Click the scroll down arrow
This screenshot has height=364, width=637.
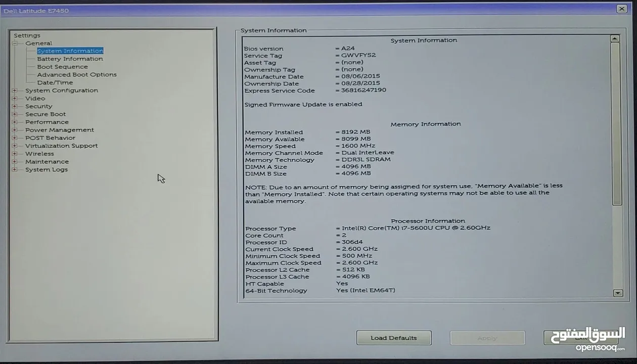[x=617, y=293]
